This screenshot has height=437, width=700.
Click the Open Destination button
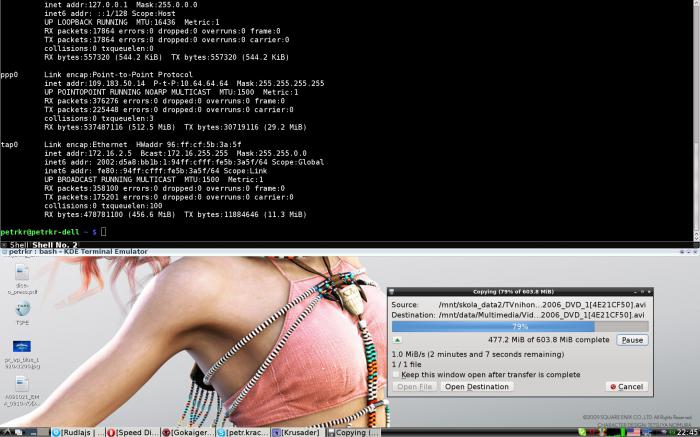click(477, 387)
